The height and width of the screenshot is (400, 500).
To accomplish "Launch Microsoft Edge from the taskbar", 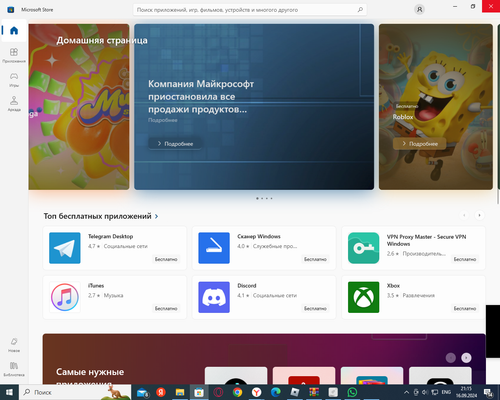I will 276,392.
